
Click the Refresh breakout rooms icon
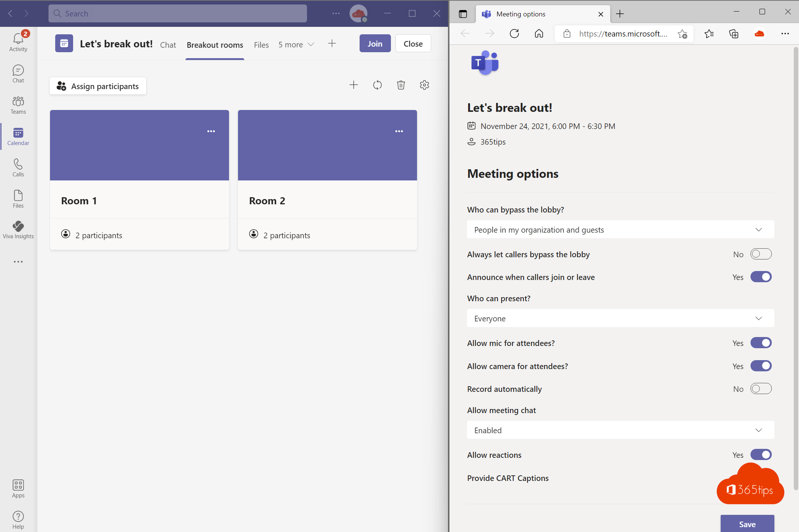point(377,85)
